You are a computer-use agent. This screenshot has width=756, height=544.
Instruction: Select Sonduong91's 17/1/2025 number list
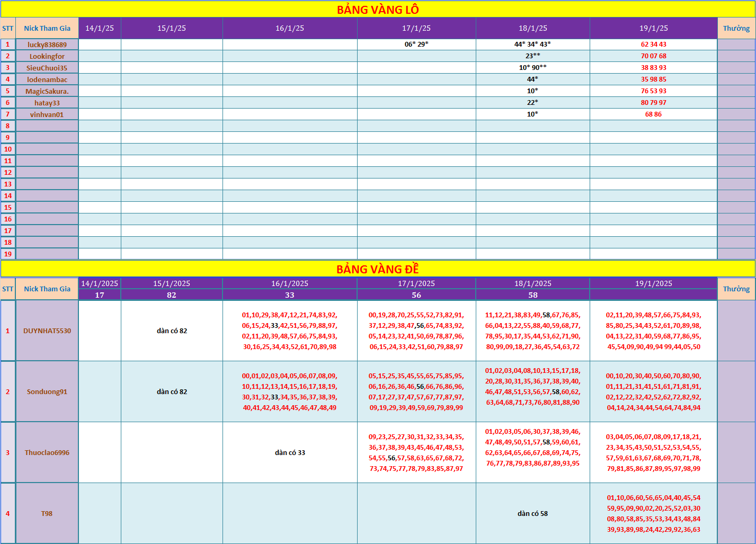(416, 391)
